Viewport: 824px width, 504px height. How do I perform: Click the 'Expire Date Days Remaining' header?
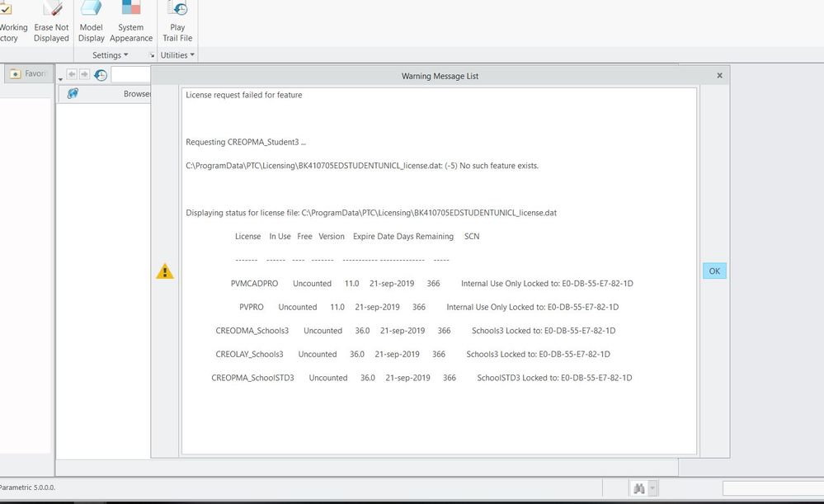point(403,237)
